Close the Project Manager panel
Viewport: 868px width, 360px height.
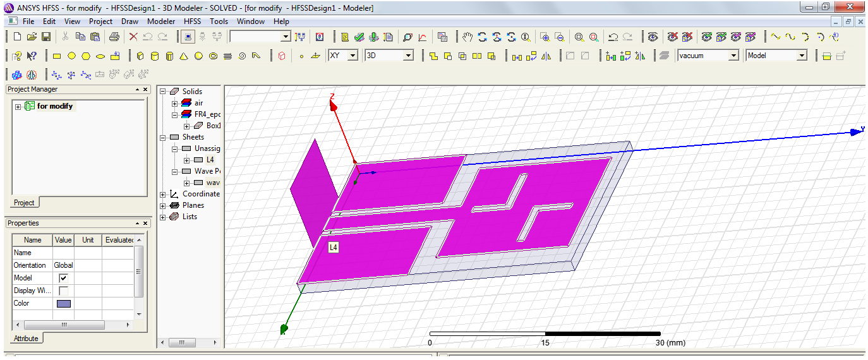145,90
